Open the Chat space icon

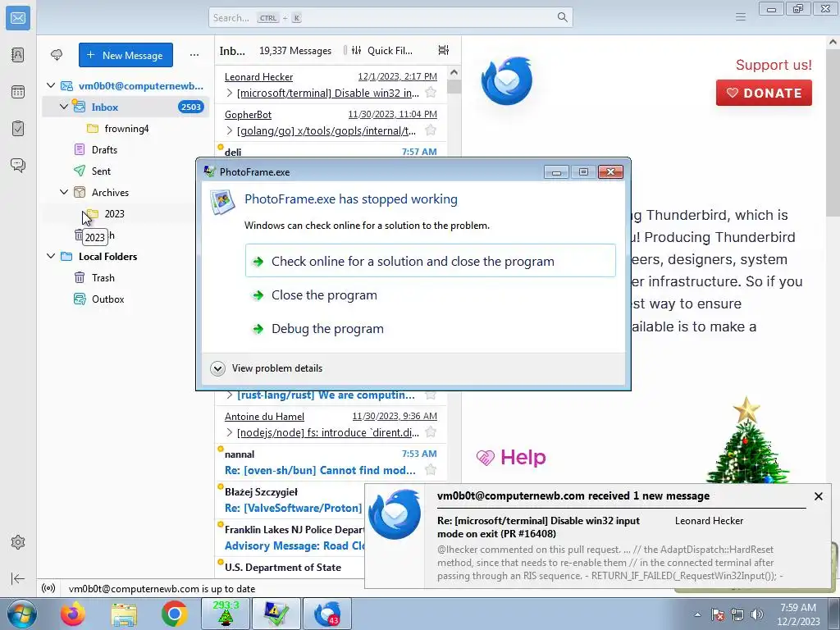click(18, 165)
